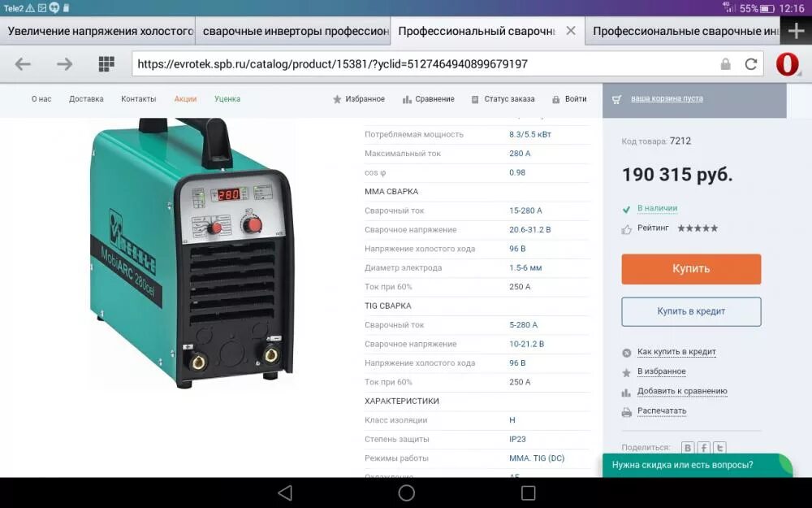The width and height of the screenshot is (812, 508).
Task: Click the MMA СВАРКА section heading
Action: (x=391, y=192)
